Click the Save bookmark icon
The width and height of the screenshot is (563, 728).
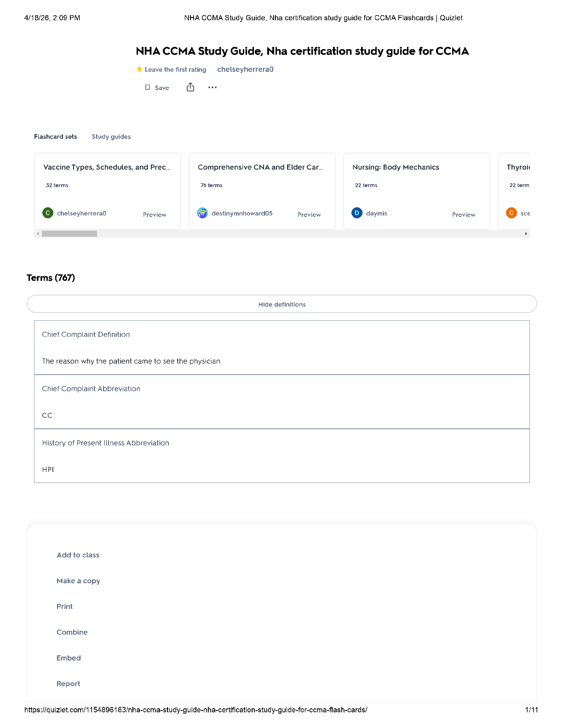click(x=148, y=87)
